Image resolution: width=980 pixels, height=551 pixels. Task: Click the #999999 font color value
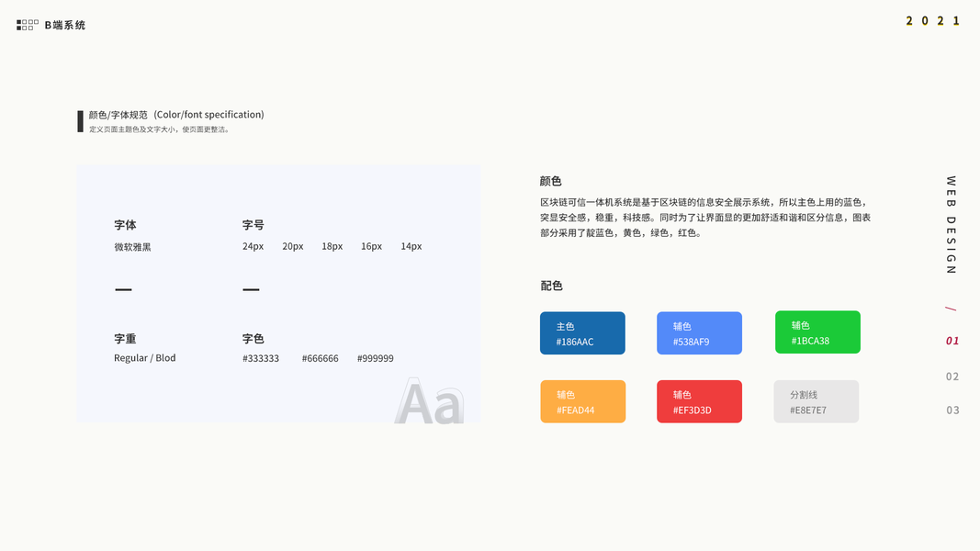click(x=375, y=358)
